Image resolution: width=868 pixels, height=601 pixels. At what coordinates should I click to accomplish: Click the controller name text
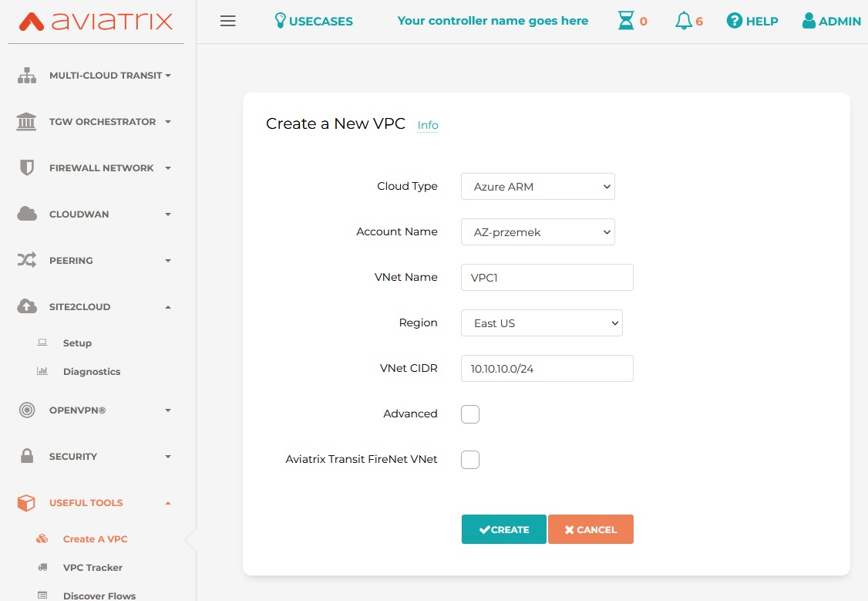493,21
